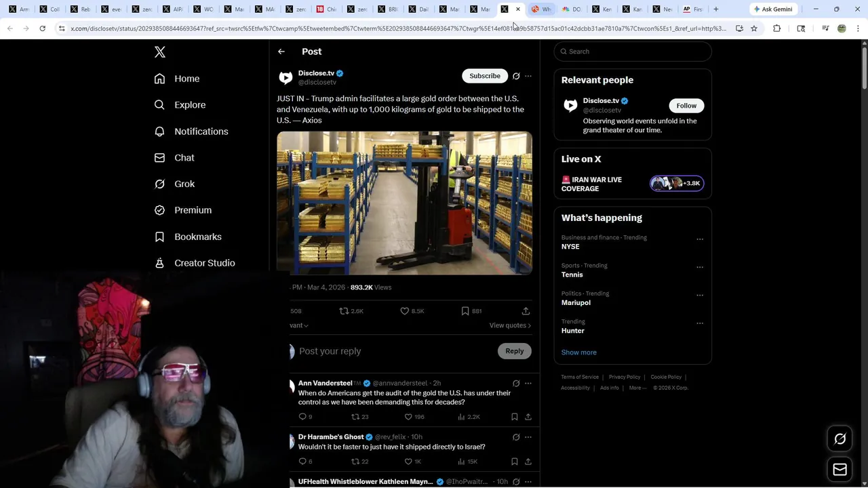Reply to Dr Harambe's Ghost comment
The image size is (868, 488).
point(305,462)
